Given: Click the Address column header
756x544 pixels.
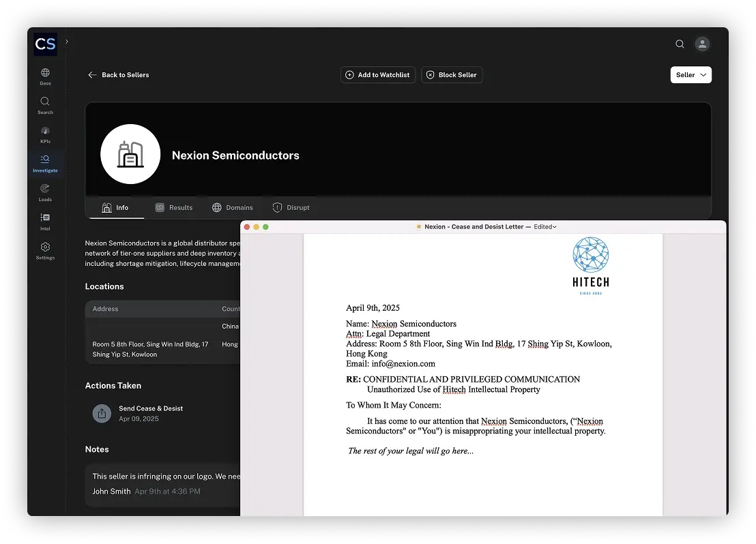Looking at the screenshot, I should point(105,309).
